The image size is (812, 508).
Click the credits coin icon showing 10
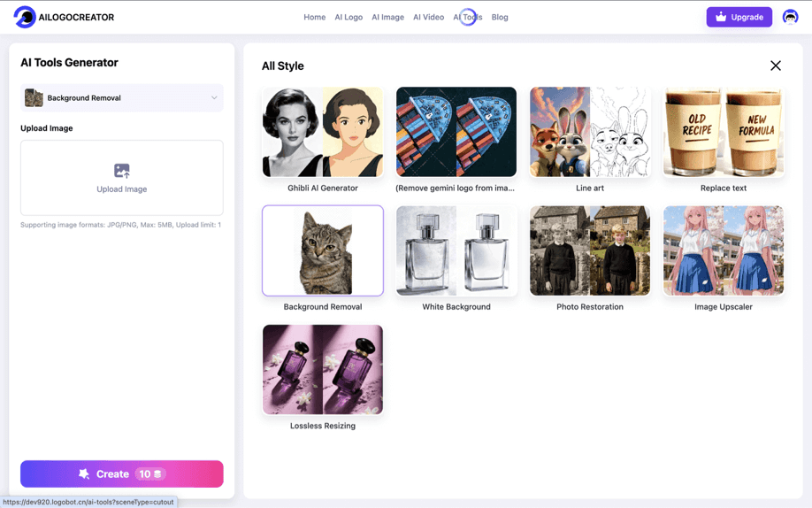point(157,473)
